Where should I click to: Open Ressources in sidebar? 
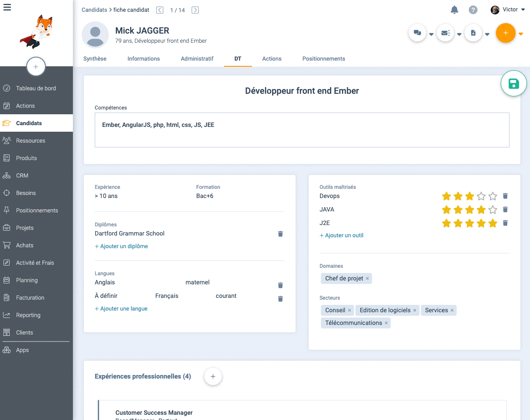tap(36, 140)
